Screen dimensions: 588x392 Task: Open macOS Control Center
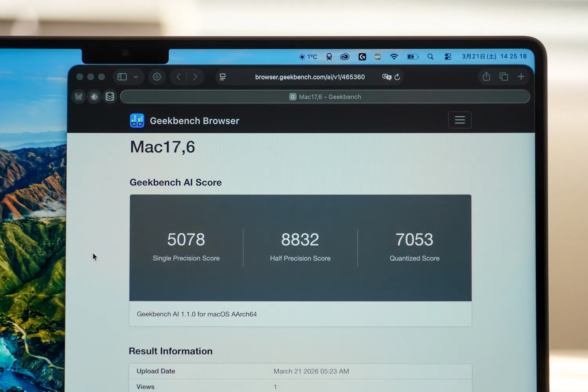(x=448, y=57)
